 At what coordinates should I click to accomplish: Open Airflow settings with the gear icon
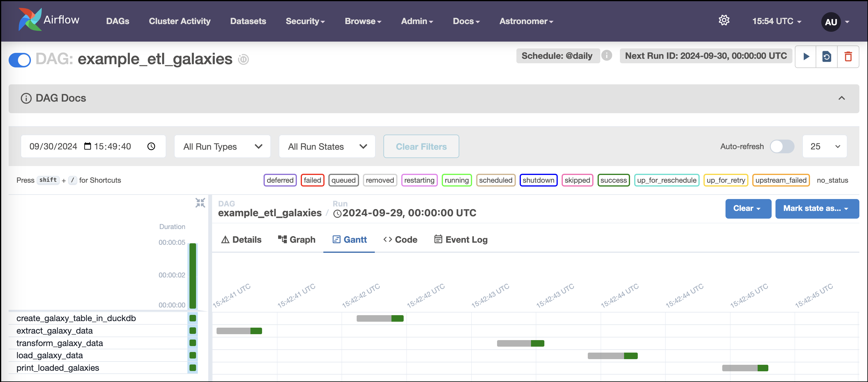724,20
